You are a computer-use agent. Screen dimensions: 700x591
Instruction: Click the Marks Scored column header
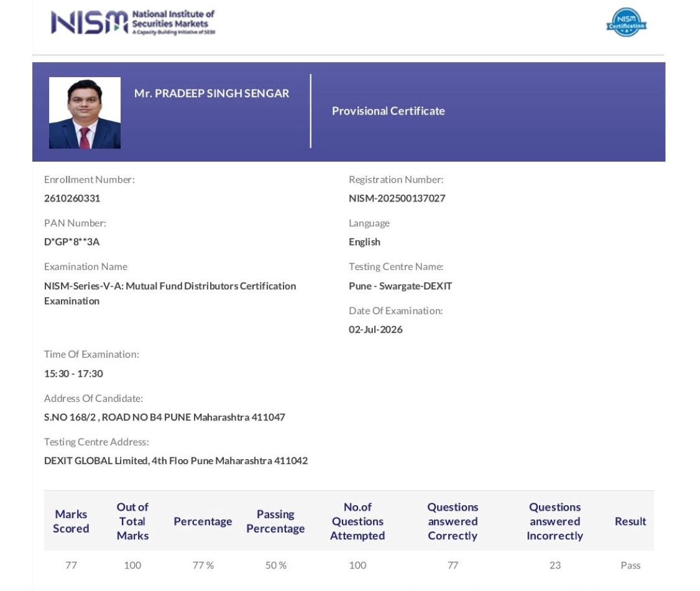[71, 521]
